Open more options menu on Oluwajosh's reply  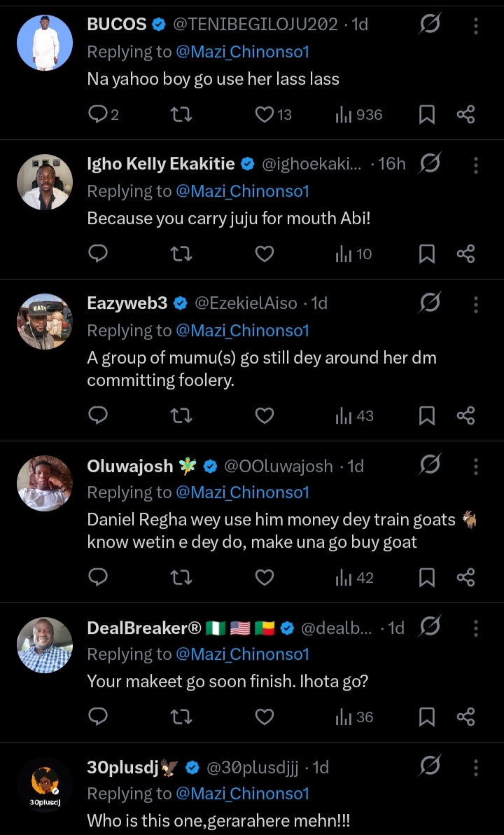point(476,467)
